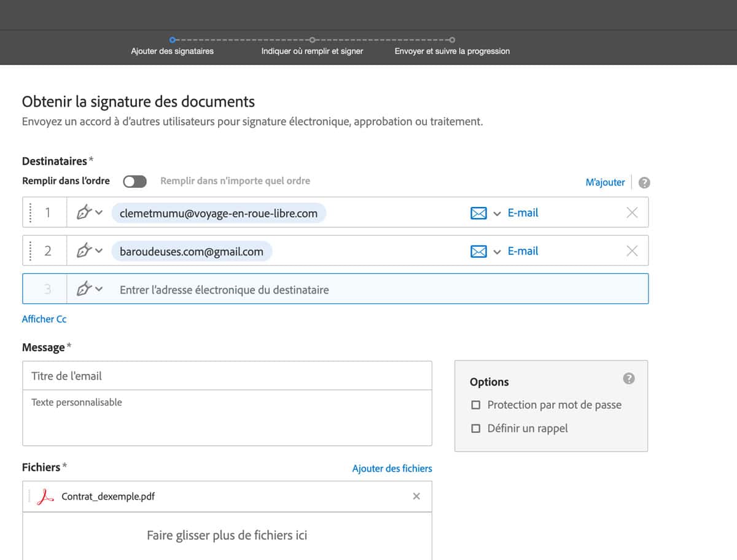The height and width of the screenshot is (560, 737).
Task: Open signer role dropdown for recipient 1
Action: pos(89,213)
